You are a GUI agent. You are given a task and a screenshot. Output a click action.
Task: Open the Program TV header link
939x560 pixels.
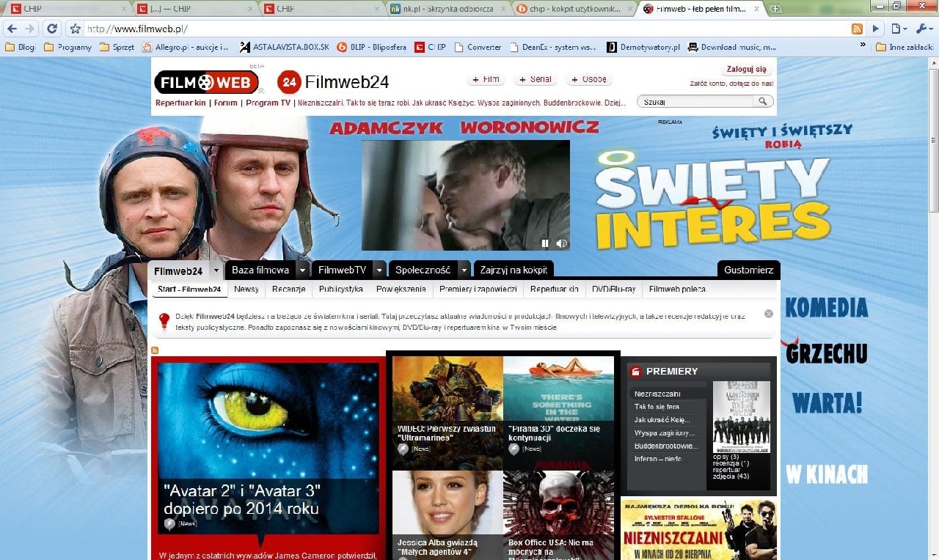(x=268, y=103)
